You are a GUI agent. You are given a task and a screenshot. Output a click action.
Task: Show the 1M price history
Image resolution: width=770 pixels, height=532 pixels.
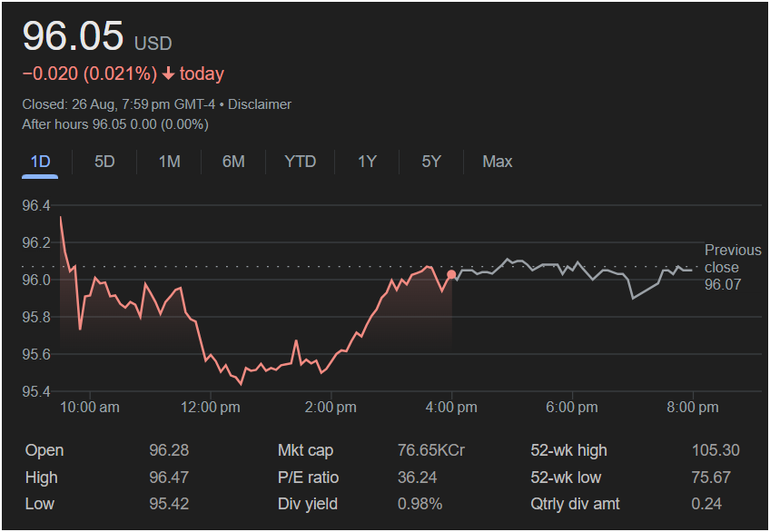[x=169, y=162]
